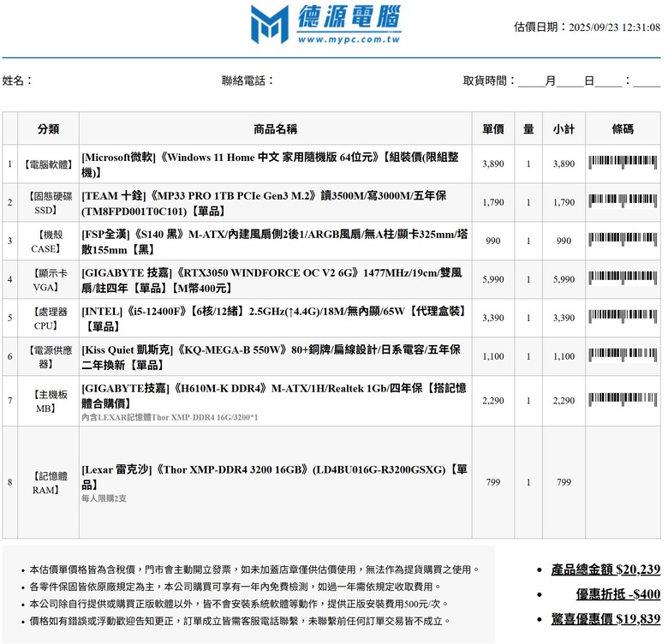This screenshot has width=668, height=644.
Task: Click the 1,790 subtotal cell
Action: coord(564,202)
